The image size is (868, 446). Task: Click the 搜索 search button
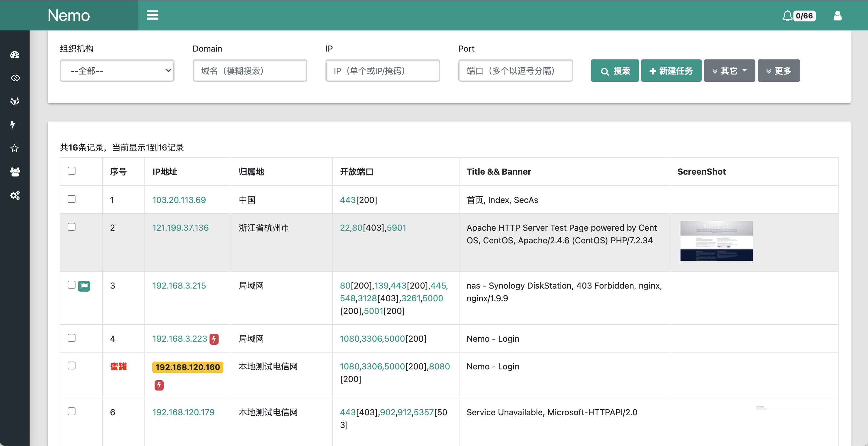(x=615, y=71)
